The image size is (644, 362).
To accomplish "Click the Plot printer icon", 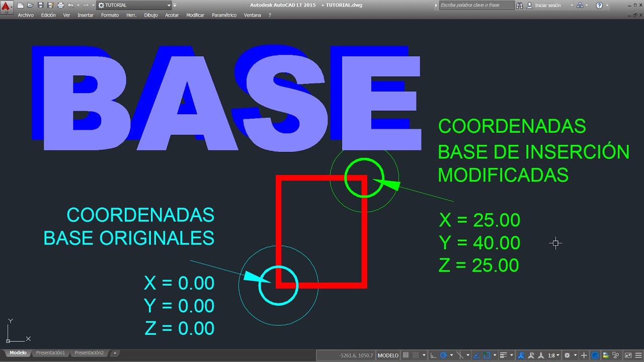I will [x=60, y=5].
